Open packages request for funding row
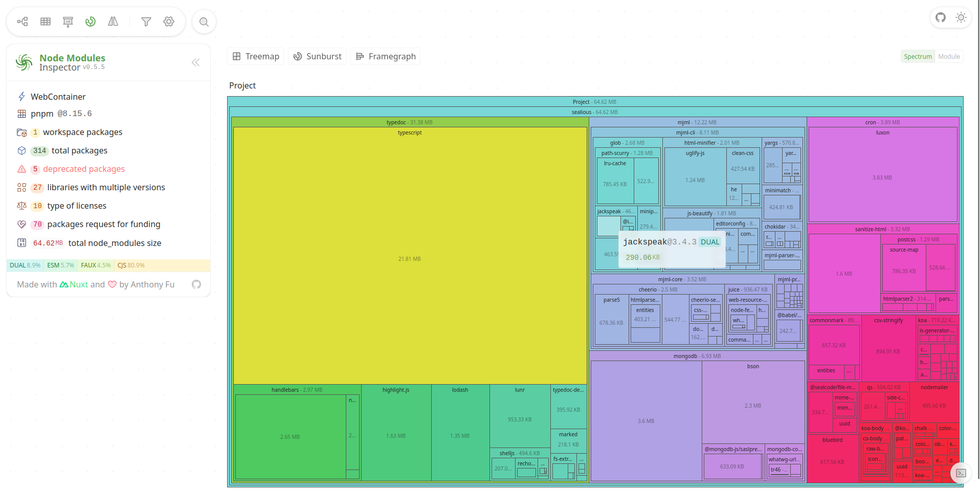The width and height of the screenshot is (980, 492). tap(108, 225)
